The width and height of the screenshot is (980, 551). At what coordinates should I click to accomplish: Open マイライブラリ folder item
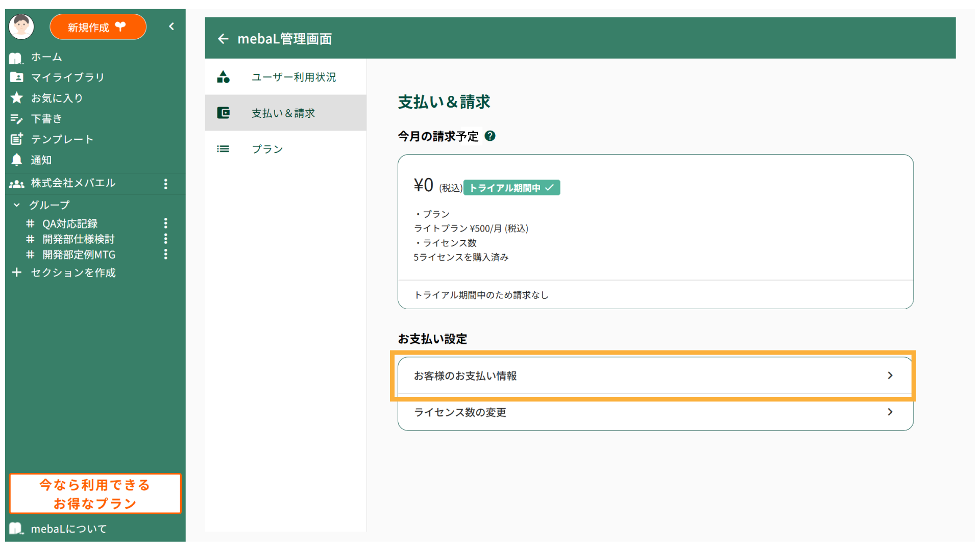tap(66, 78)
